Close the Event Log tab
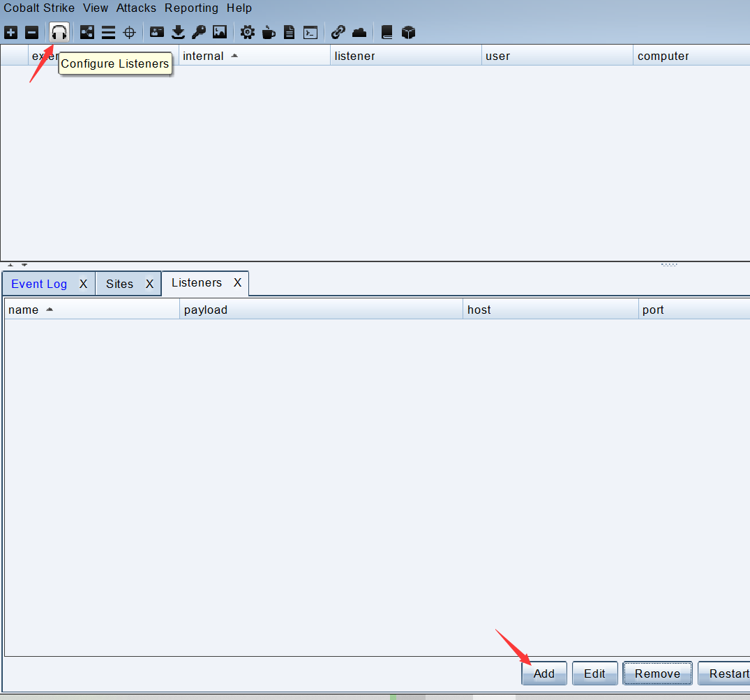This screenshot has width=750, height=700. pos(83,284)
